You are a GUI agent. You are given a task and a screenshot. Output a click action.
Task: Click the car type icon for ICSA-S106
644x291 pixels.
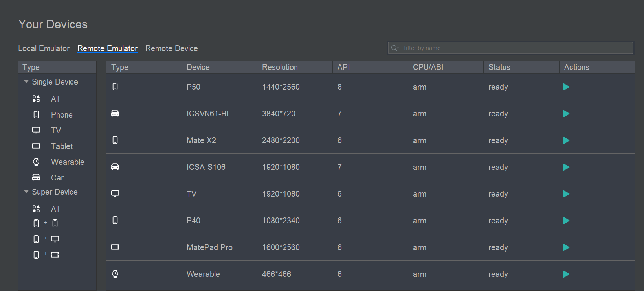click(x=115, y=167)
